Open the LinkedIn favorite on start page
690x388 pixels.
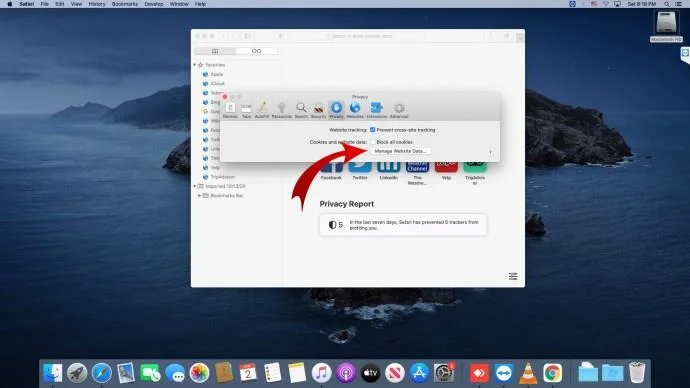pyautogui.click(x=389, y=171)
